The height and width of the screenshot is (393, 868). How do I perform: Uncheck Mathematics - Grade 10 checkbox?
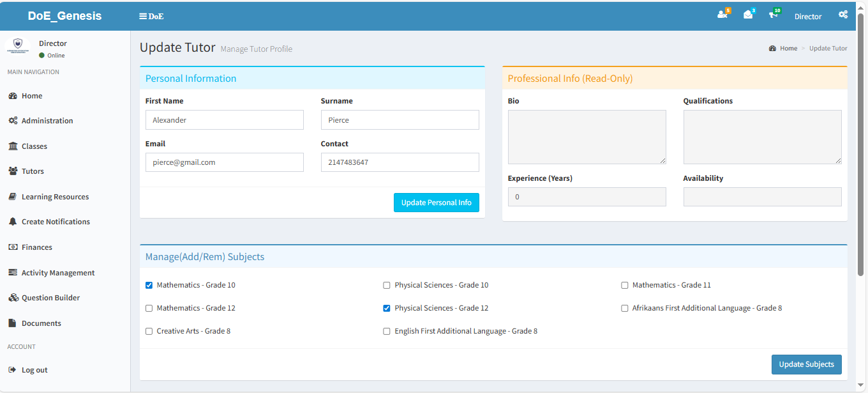click(x=149, y=286)
